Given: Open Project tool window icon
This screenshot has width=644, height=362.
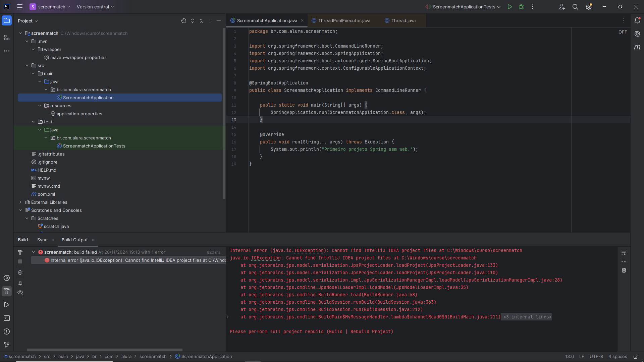Looking at the screenshot, I should click(7, 20).
